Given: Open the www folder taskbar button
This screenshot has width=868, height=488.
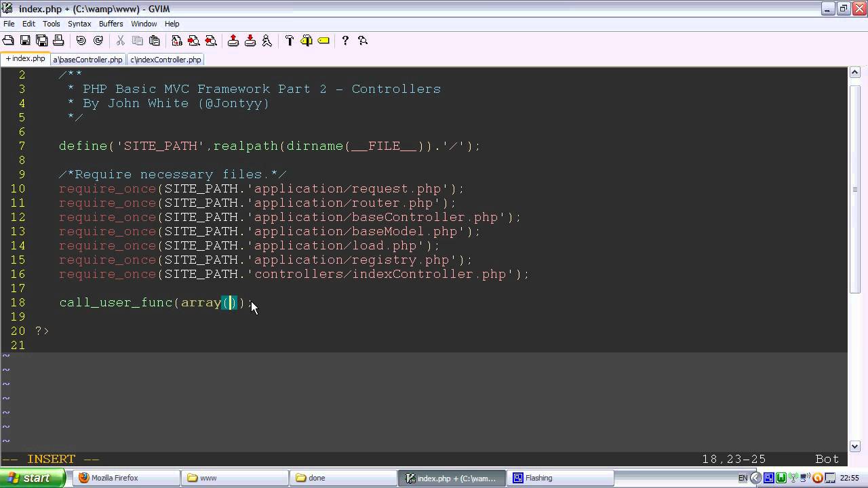Looking at the screenshot, I should [235, 478].
